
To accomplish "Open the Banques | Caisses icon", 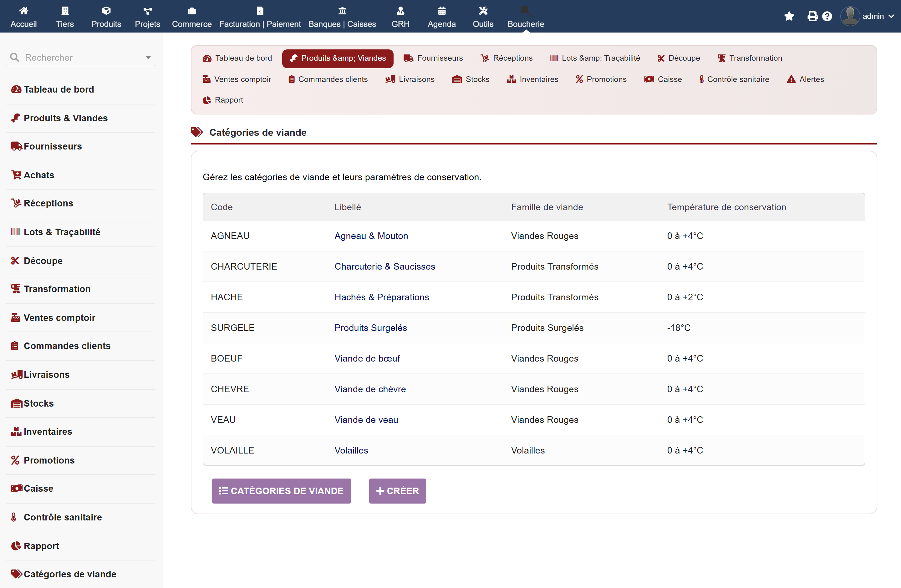I will click(x=342, y=11).
